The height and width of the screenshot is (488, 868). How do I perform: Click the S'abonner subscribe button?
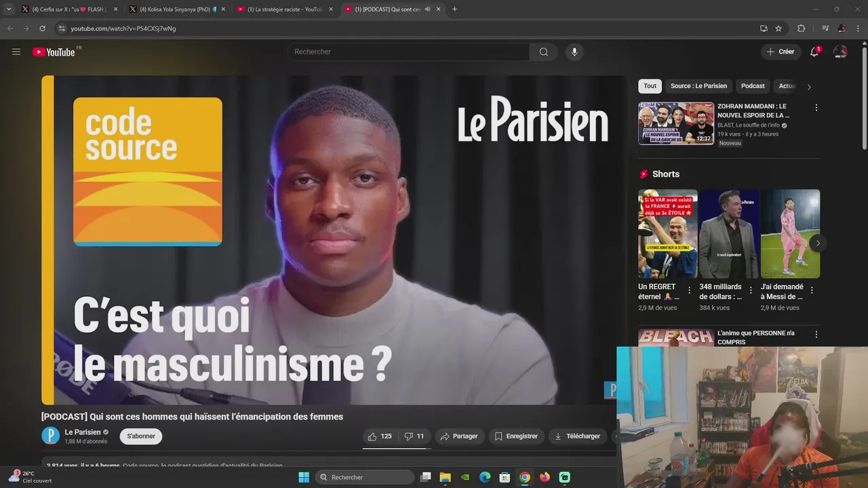(x=141, y=436)
